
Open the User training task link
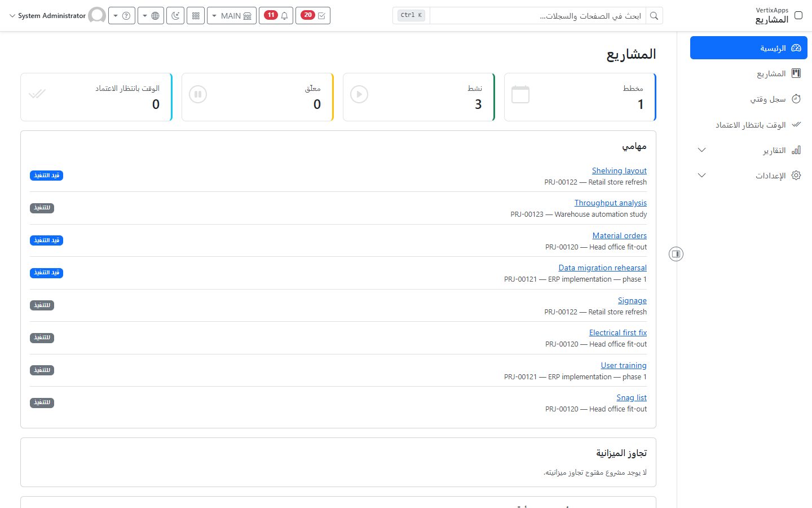tap(624, 365)
